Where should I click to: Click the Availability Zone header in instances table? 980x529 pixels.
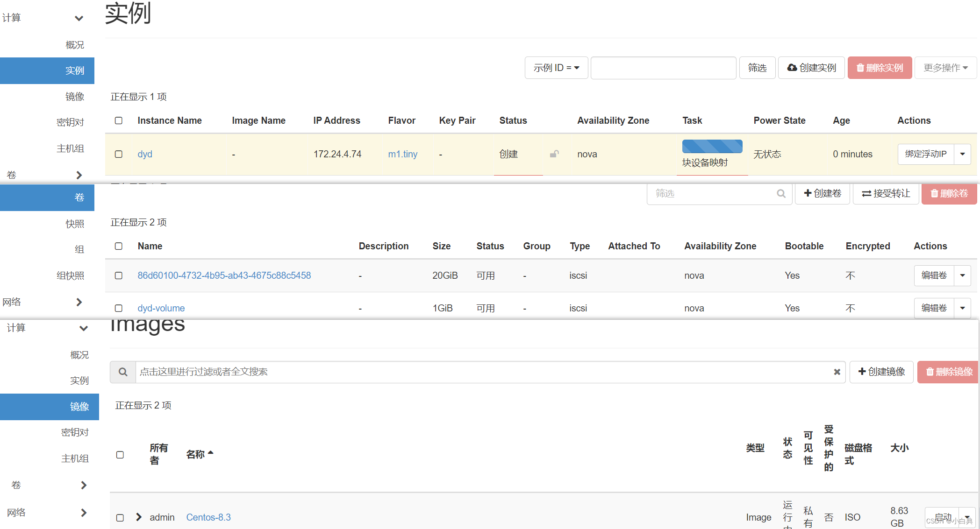coord(613,120)
